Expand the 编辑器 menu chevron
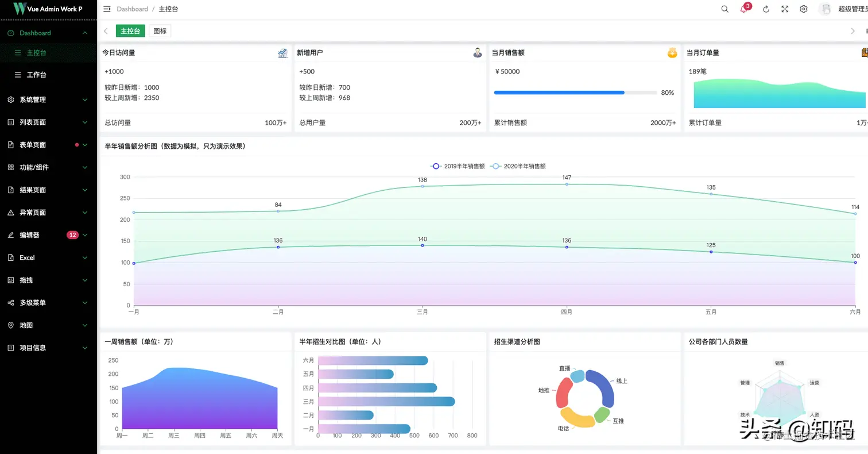 tap(85, 235)
